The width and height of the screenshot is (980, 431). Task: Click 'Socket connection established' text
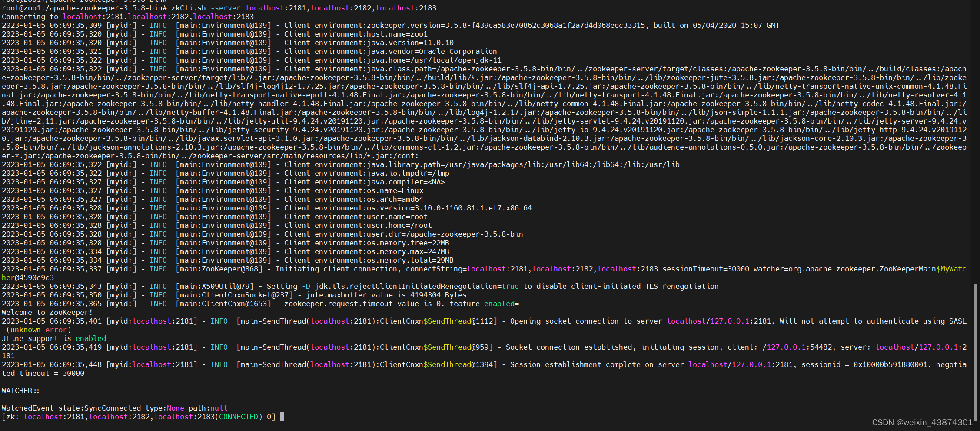click(569, 347)
